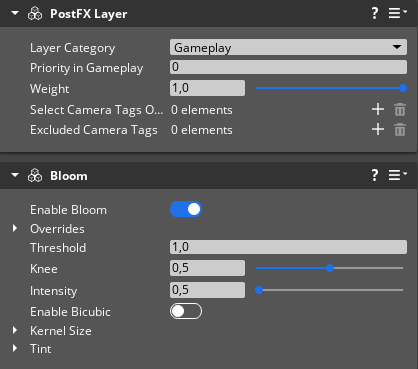This screenshot has width=418, height=369.
Task: Click the Threshold value field
Action: 288,247
